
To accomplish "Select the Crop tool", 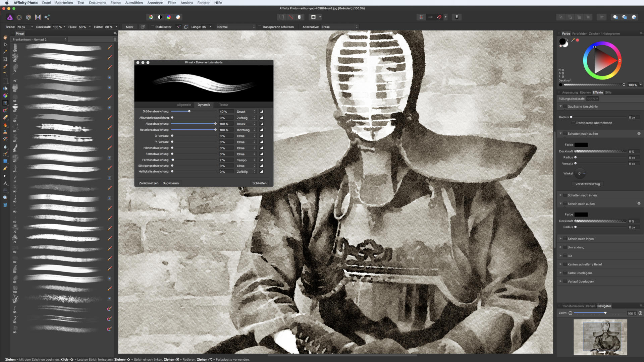I will (x=5, y=59).
